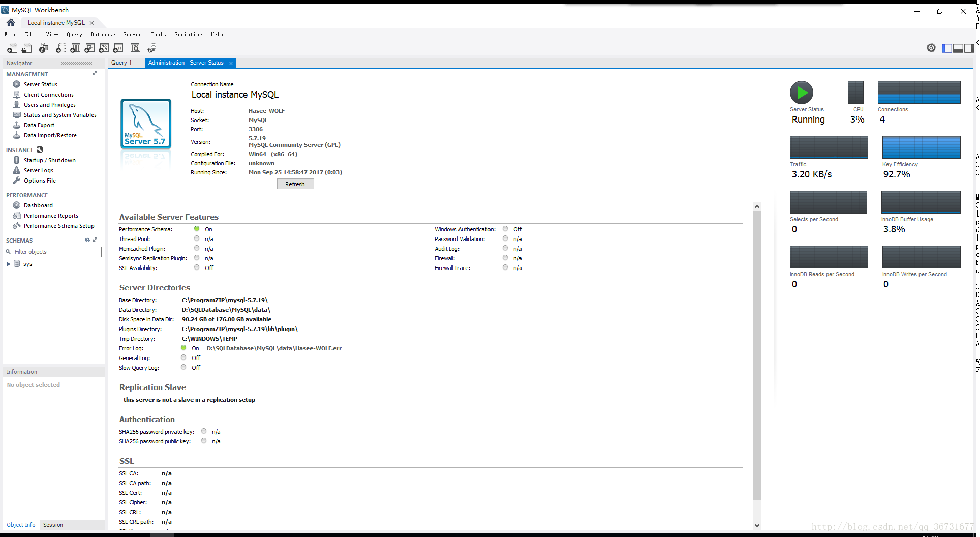Screen dimensions: 980x537
Task: Open Performance Reports
Action: tap(51, 216)
